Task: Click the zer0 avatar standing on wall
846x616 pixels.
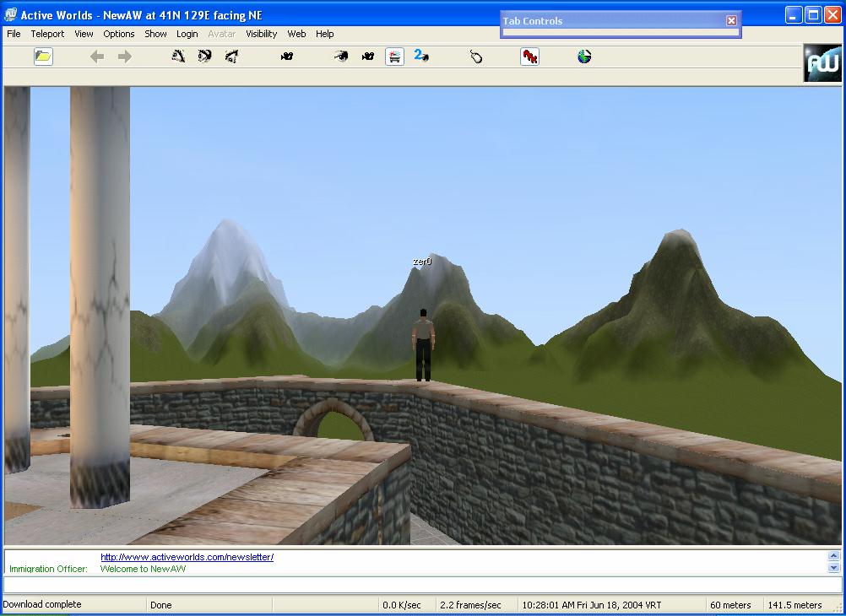Action: coord(424,344)
